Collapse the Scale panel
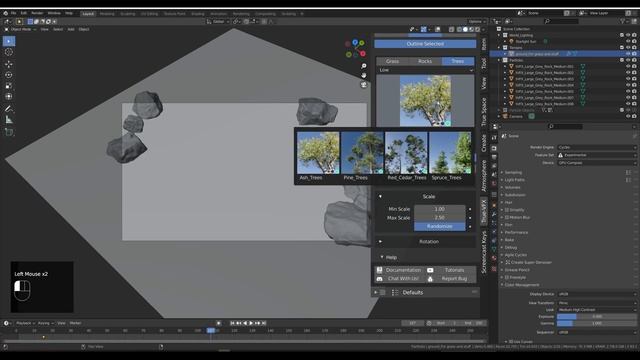The width and height of the screenshot is (640, 360). (x=380, y=197)
